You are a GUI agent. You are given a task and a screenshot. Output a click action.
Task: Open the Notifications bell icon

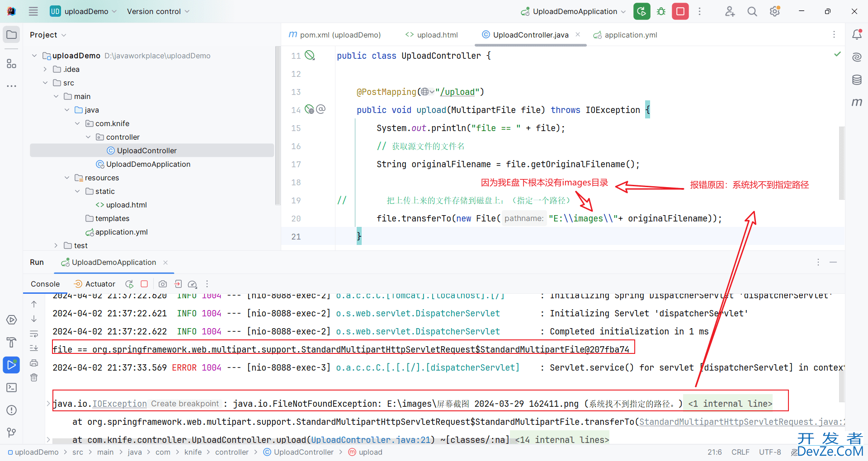coord(857,34)
